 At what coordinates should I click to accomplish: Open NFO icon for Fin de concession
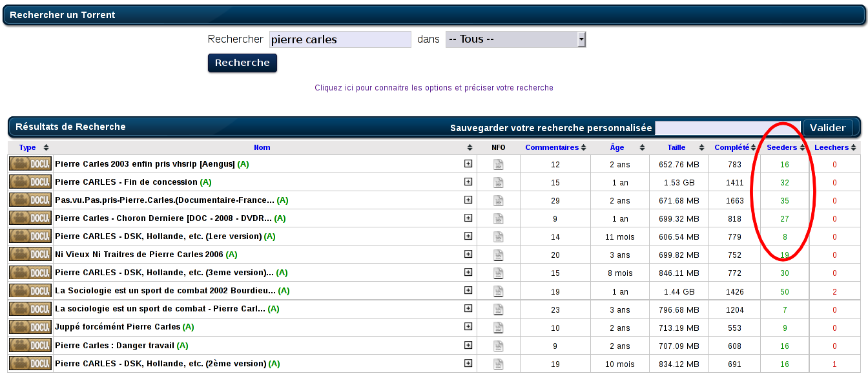click(x=498, y=182)
